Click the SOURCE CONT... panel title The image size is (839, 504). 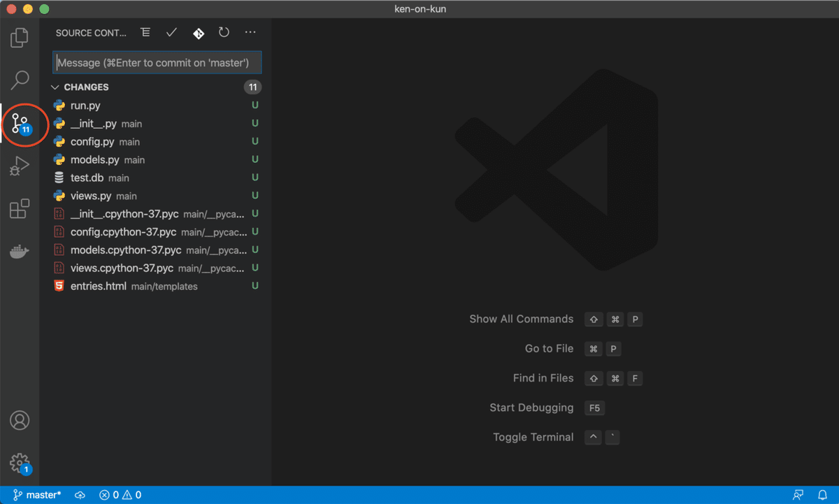click(x=91, y=33)
